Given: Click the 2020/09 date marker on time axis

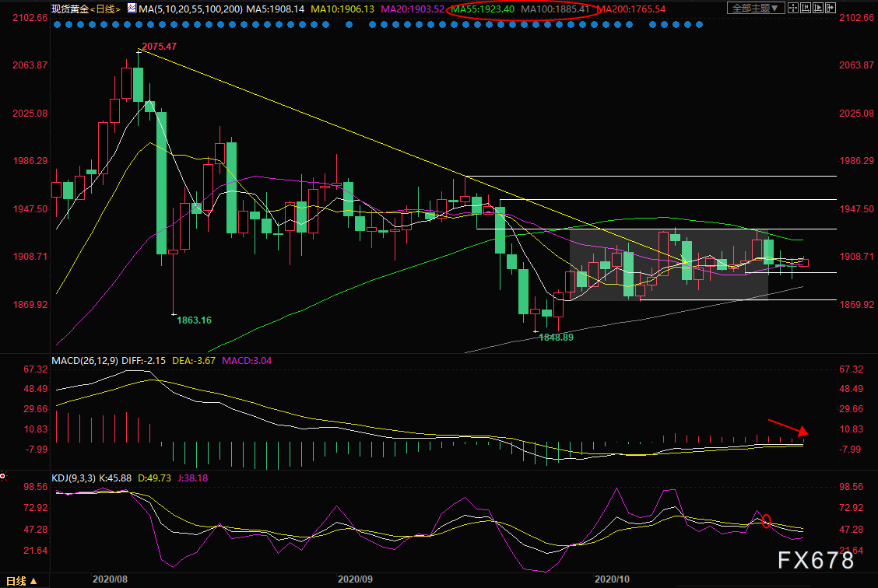Looking at the screenshot, I should 355,579.
